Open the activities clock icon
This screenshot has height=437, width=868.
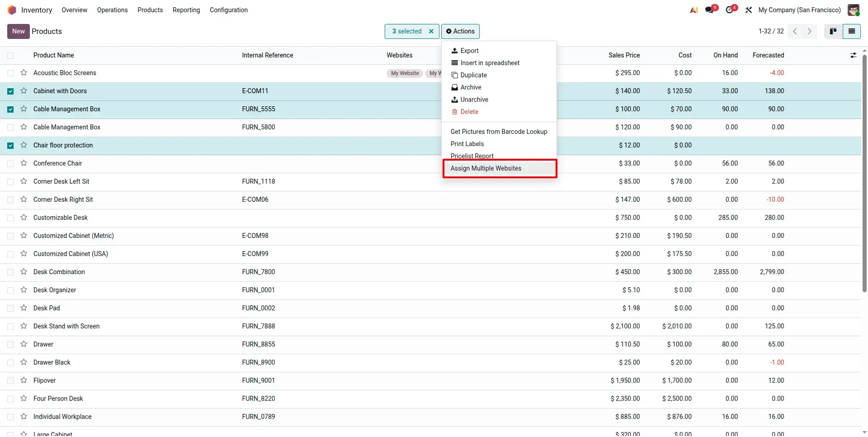coord(730,10)
